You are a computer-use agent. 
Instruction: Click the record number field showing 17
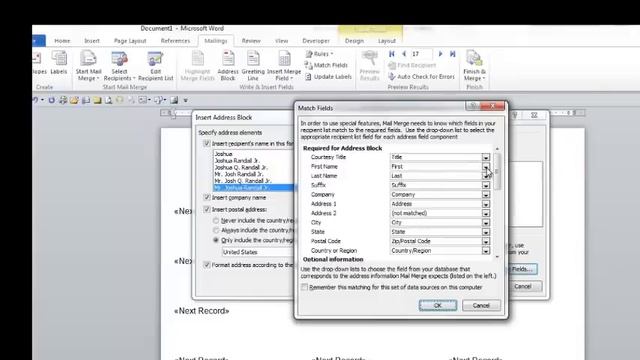(421, 54)
